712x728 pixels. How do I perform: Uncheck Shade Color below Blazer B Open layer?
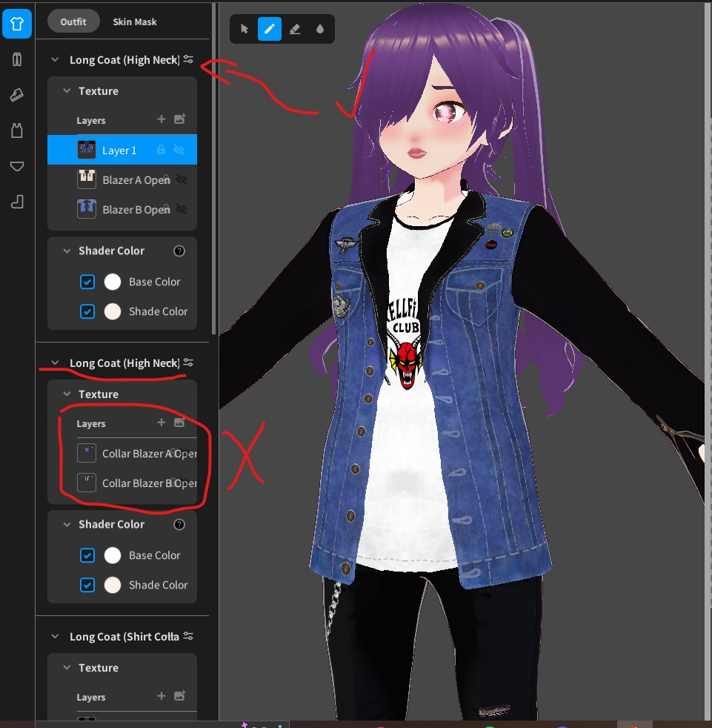click(x=87, y=311)
